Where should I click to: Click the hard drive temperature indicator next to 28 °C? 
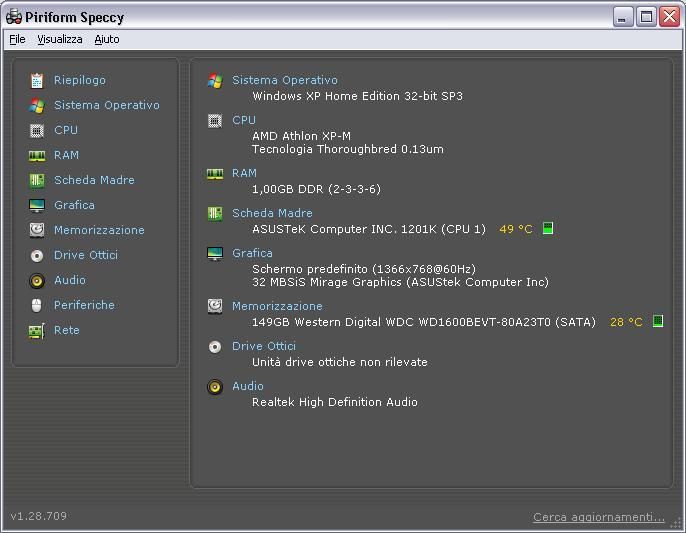coord(658,322)
